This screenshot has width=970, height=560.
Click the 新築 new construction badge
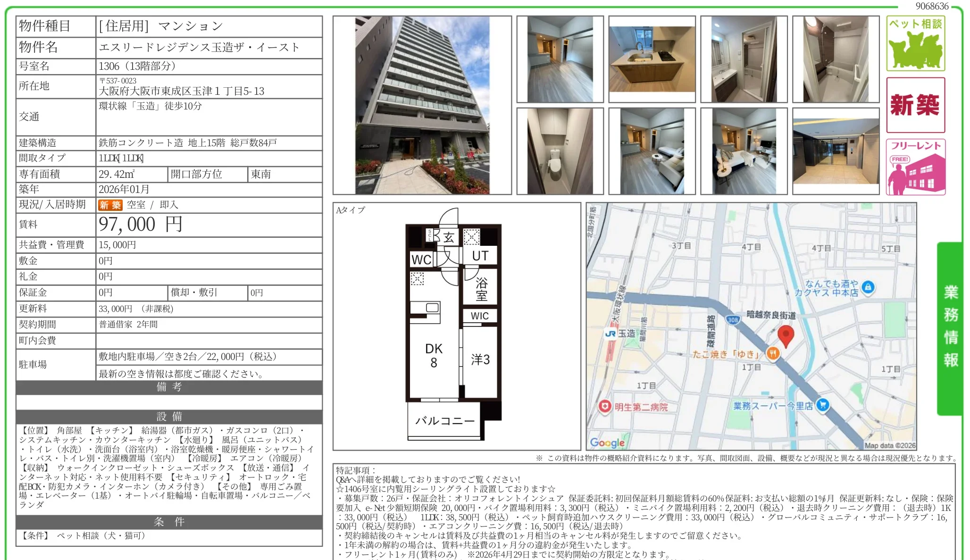click(915, 105)
